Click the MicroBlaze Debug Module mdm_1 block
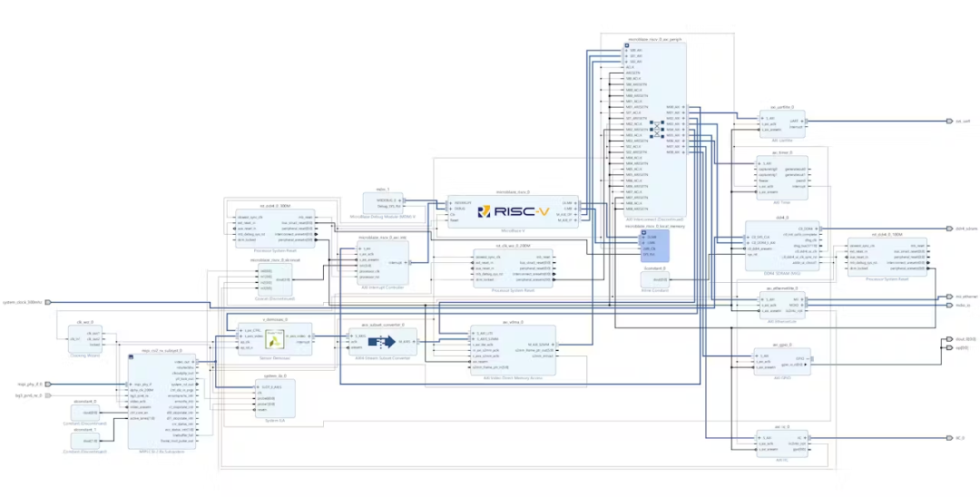Viewport: 980px width, 497px height. pyautogui.click(x=383, y=203)
